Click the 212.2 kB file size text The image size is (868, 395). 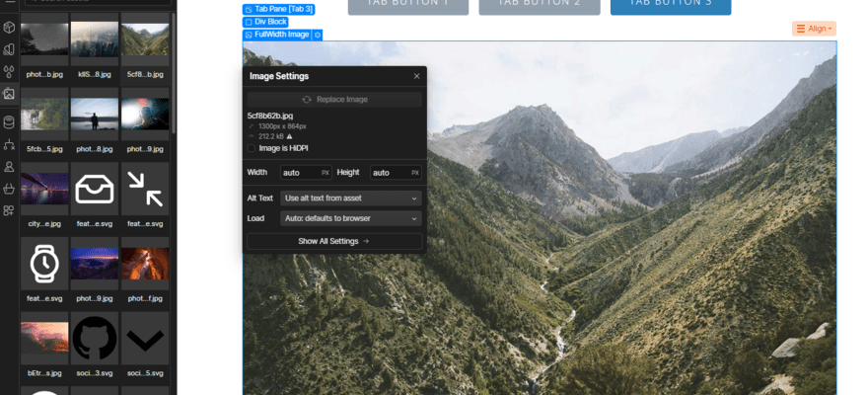271,136
